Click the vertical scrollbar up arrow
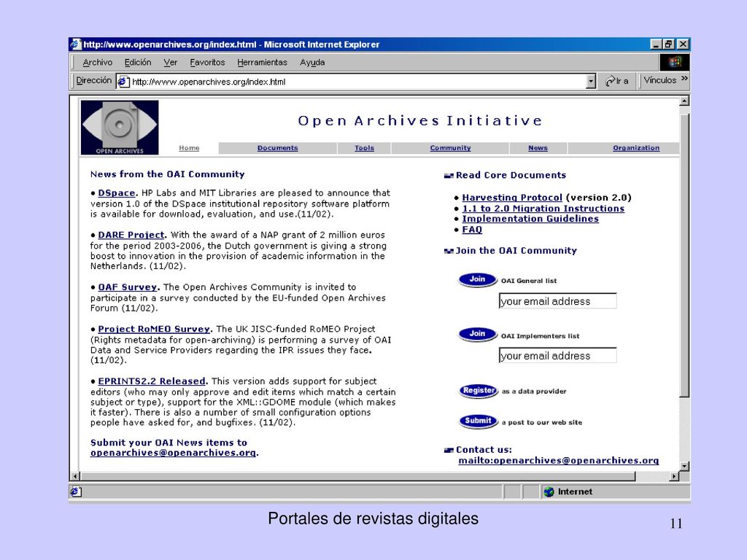This screenshot has height=560, width=747. pos(684,101)
